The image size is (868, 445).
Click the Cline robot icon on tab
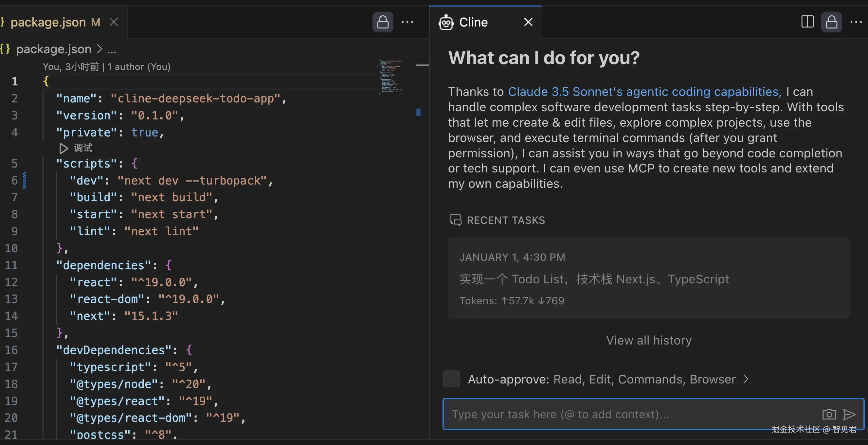point(446,23)
